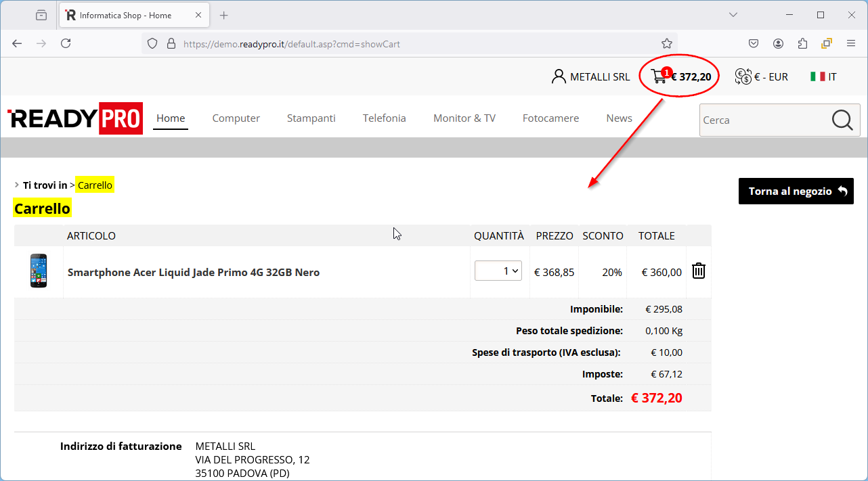Open the extensions puzzle icon
The image size is (868, 481).
(802, 43)
